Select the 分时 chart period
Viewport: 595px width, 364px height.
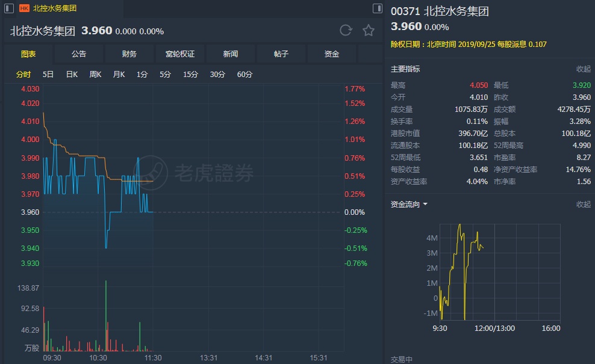click(x=23, y=75)
